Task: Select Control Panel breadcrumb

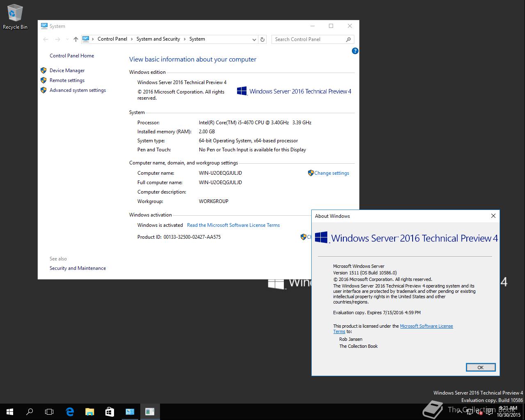Action: 112,39
